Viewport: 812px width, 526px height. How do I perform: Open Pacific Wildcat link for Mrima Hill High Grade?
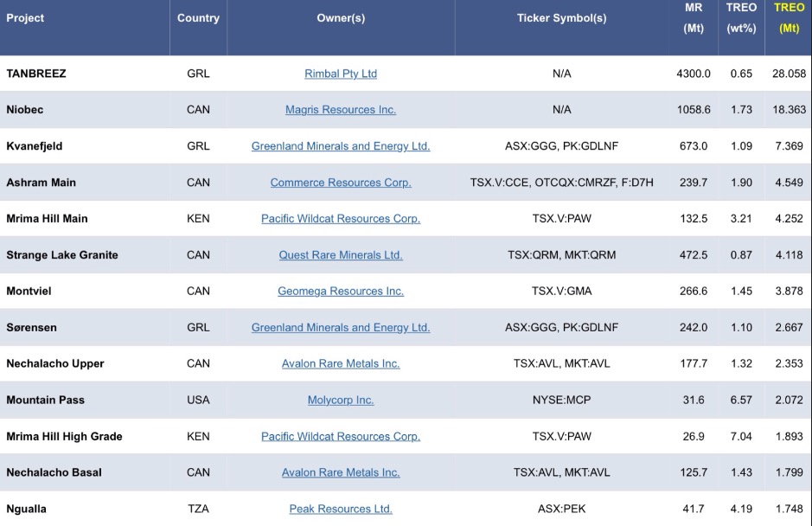pos(341,437)
